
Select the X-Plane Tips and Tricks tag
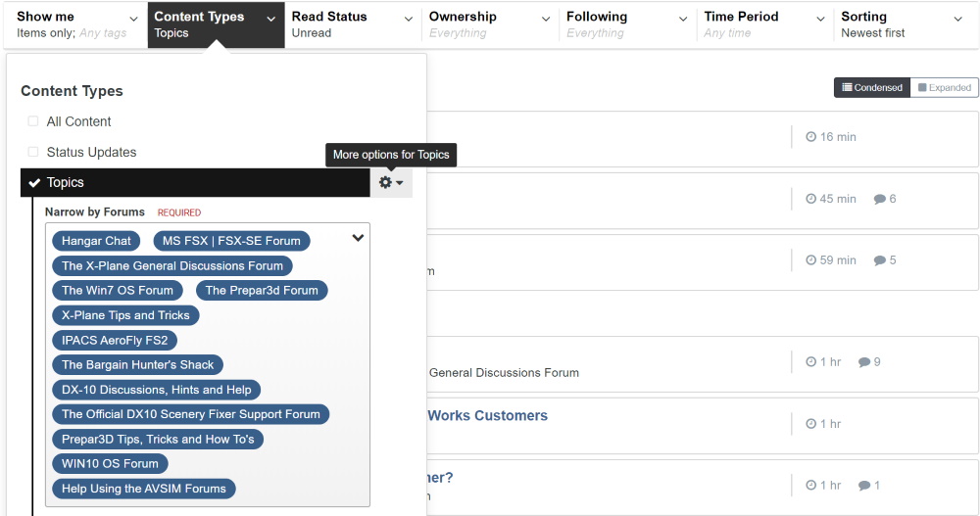125,315
